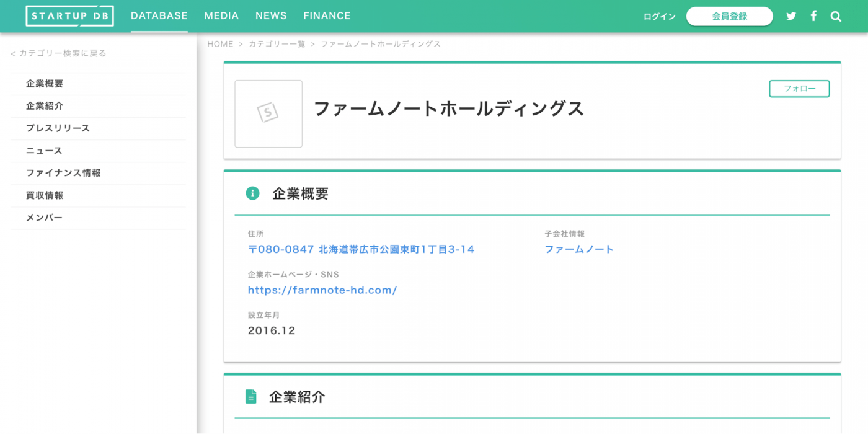Open subsidiary link ファームノート

579,249
